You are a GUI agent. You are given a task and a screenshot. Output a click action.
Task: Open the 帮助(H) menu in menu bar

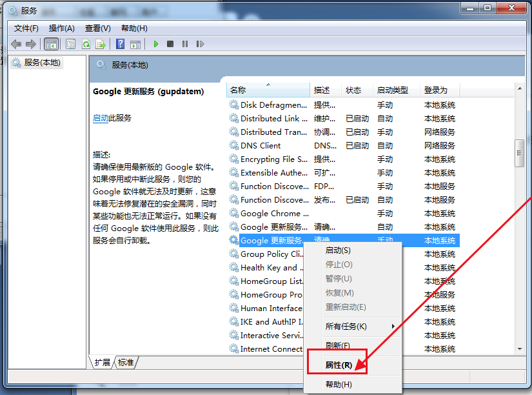134,28
